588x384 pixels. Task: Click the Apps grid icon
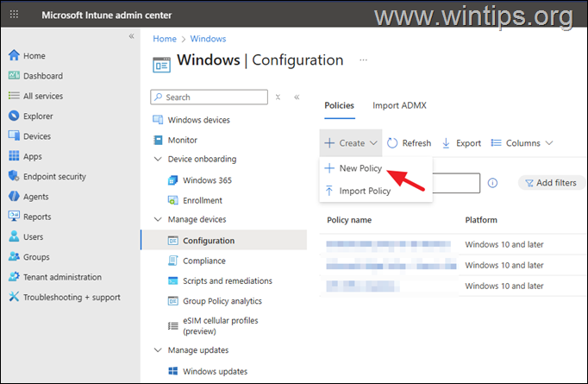[x=14, y=156]
